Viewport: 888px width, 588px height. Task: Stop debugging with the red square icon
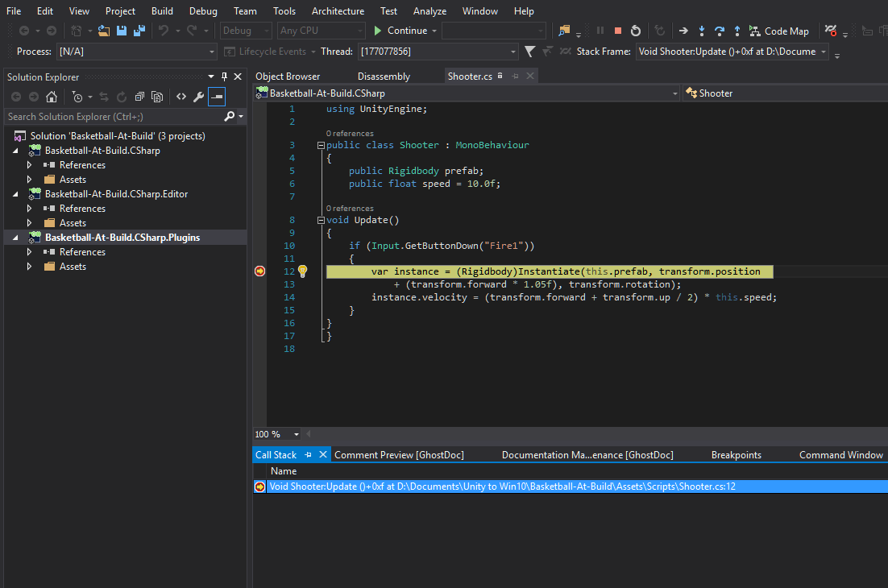(x=617, y=30)
